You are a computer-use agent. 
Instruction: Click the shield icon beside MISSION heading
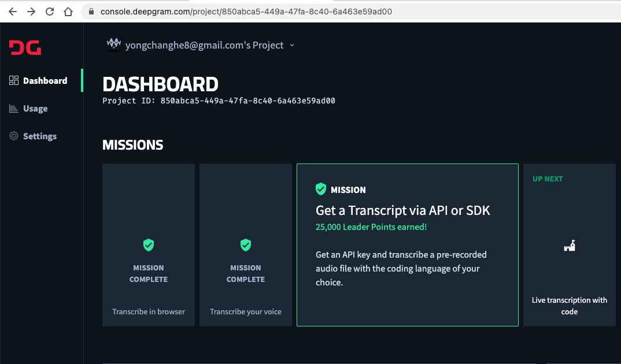click(x=321, y=189)
